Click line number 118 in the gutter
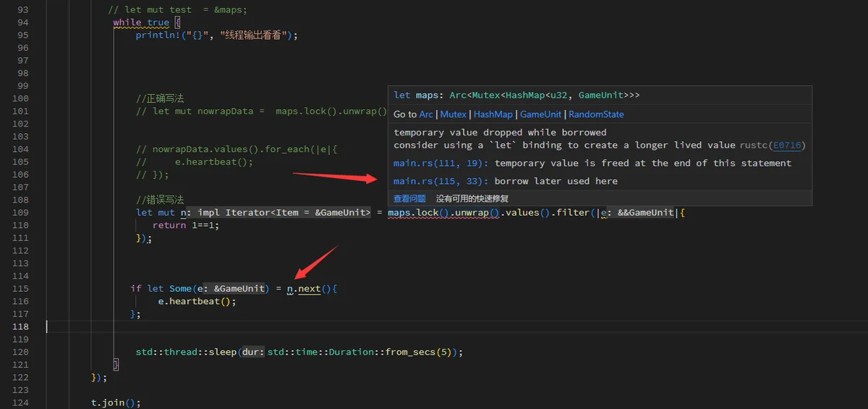 point(20,326)
